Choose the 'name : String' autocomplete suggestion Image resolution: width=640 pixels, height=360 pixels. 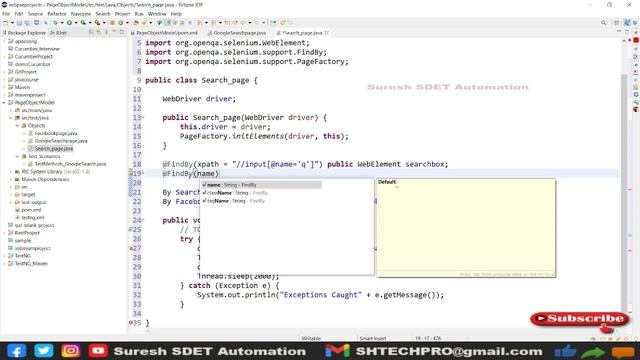(x=262, y=185)
